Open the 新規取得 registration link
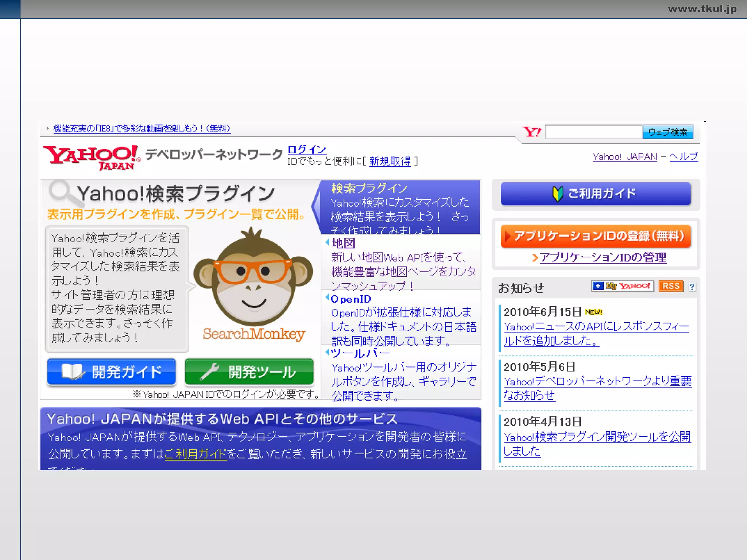 click(390, 161)
